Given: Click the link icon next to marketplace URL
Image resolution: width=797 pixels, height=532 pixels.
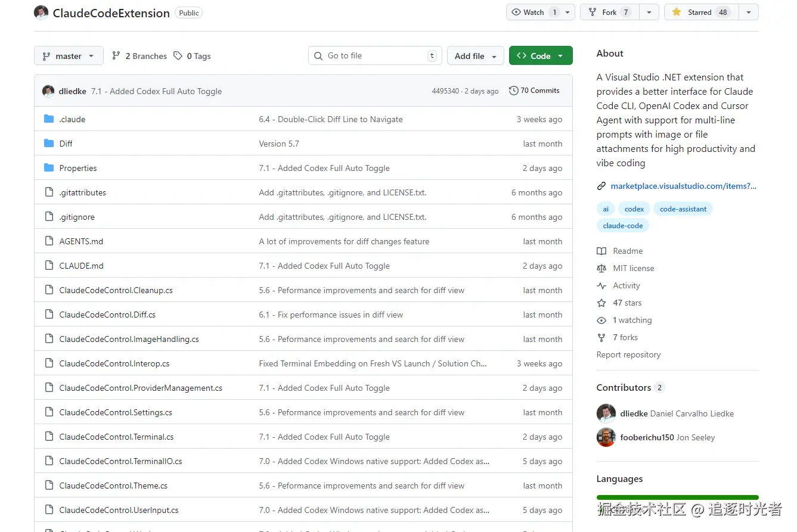Looking at the screenshot, I should point(601,186).
